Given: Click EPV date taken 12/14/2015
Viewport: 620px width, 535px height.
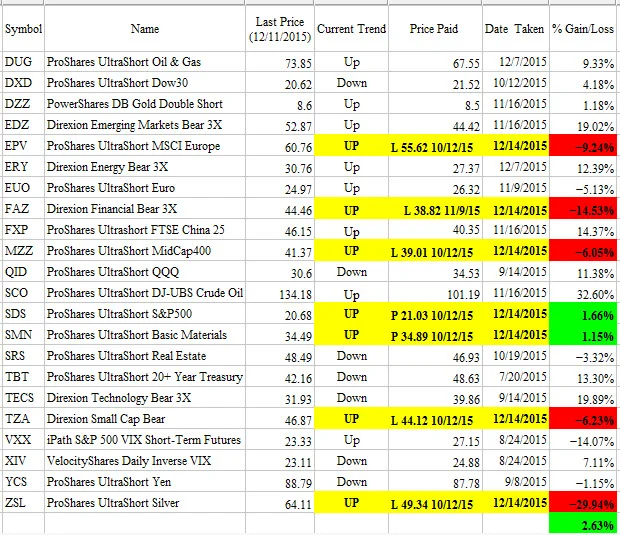Looking at the screenshot, I should (x=516, y=146).
